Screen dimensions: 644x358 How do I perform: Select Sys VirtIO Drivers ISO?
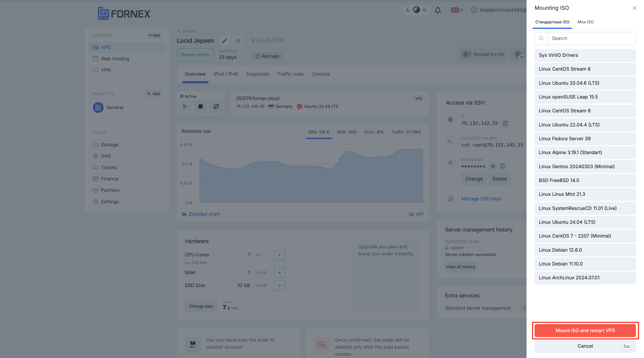coord(585,55)
